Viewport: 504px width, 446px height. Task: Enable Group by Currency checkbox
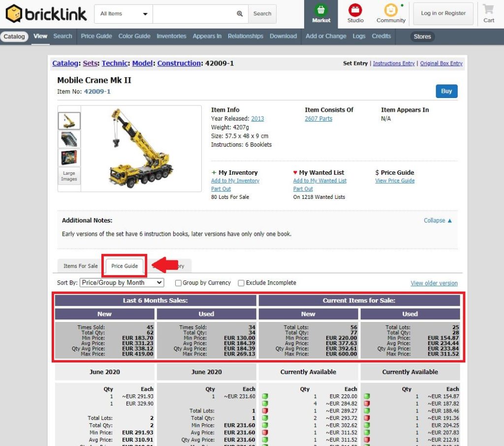click(x=178, y=283)
